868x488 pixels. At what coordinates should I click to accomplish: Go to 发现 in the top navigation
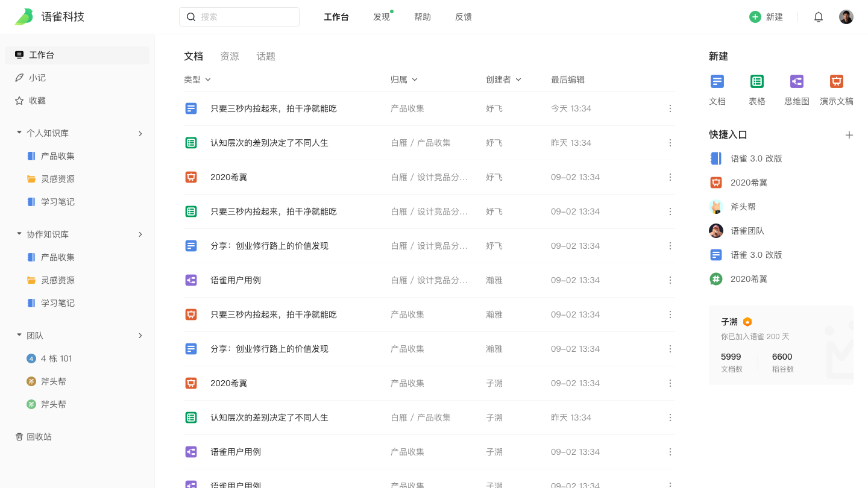tap(382, 17)
